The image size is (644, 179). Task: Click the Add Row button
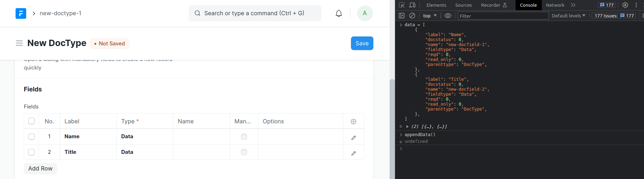click(x=40, y=169)
